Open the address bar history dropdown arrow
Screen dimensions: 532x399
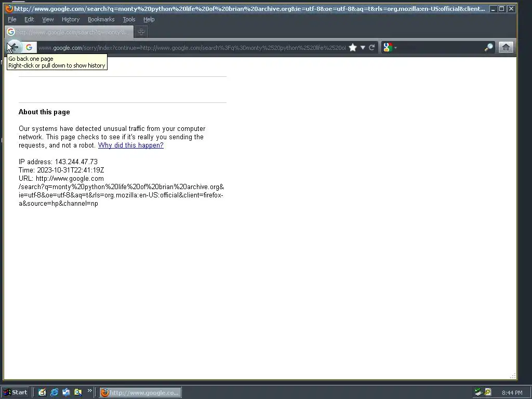(363, 48)
